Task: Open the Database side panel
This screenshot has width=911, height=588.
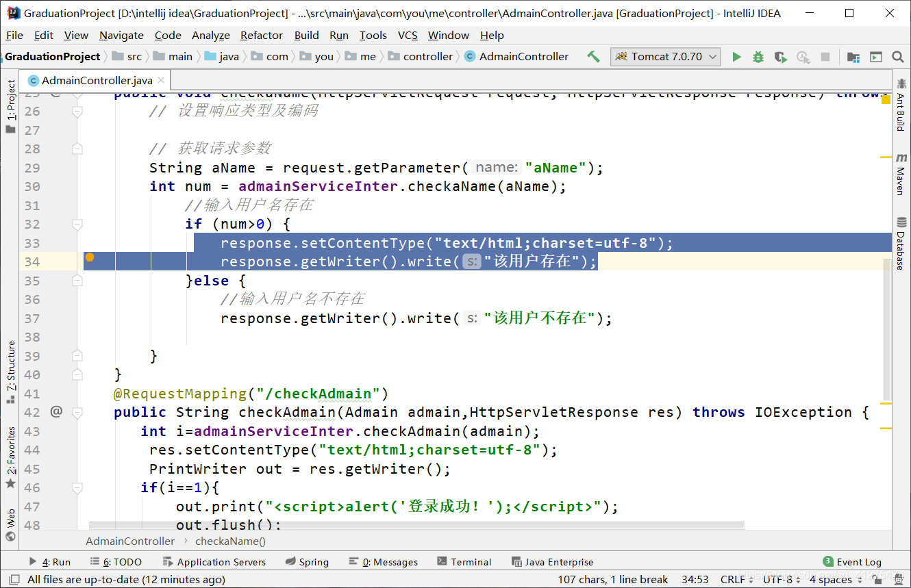Action: click(x=901, y=244)
